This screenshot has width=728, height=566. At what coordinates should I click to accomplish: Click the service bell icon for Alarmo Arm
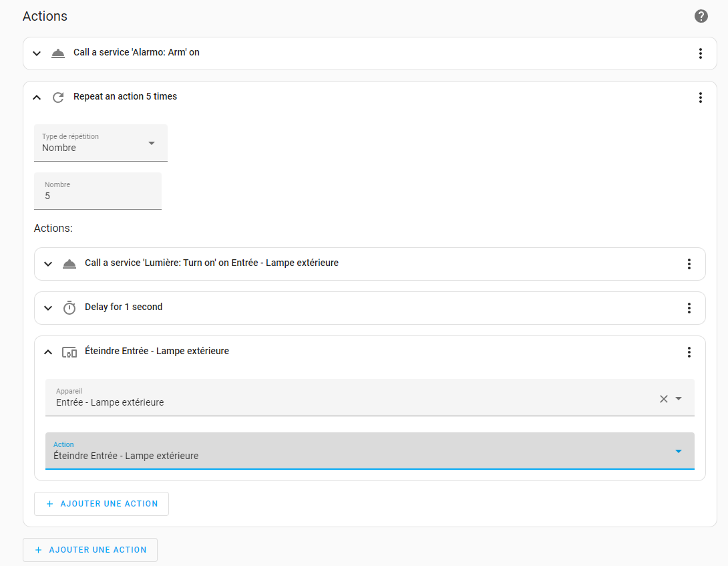pos(58,53)
